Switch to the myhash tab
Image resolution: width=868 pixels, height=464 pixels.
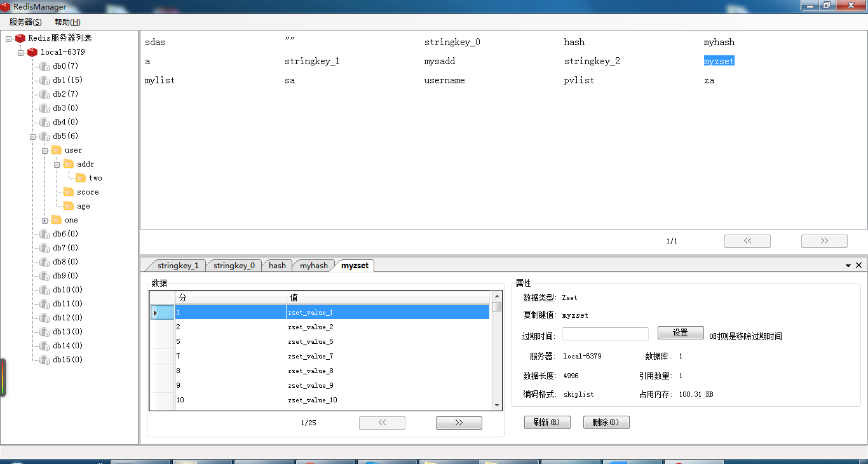[314, 266]
